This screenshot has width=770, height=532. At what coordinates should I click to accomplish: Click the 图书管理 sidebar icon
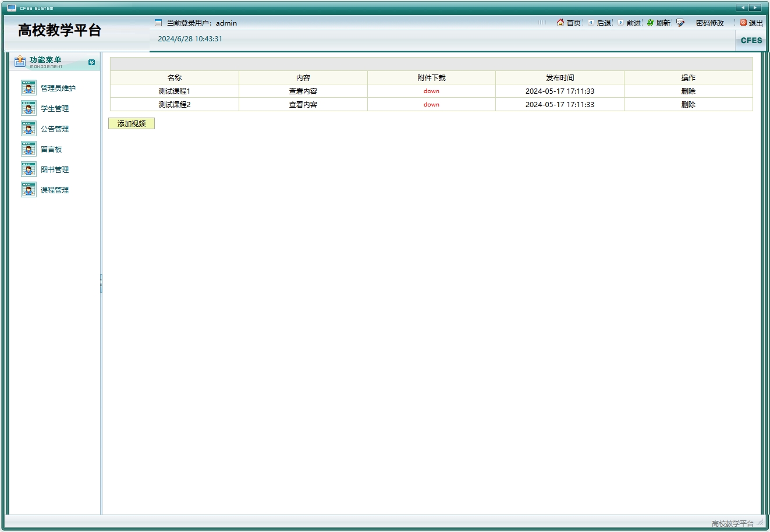click(29, 169)
